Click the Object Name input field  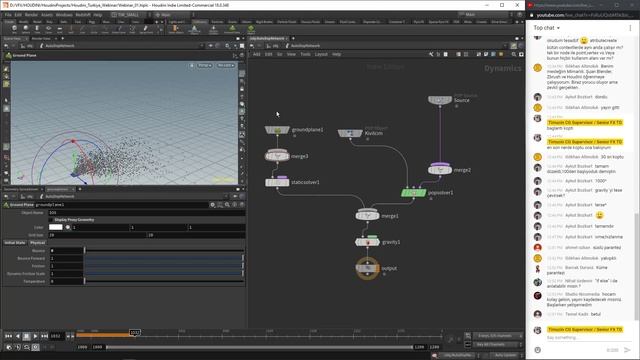(x=147, y=213)
